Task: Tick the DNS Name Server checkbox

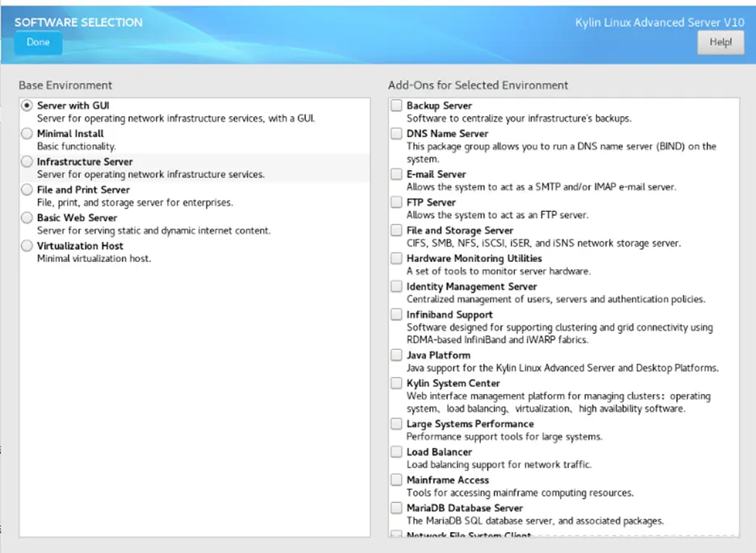Action: click(396, 134)
